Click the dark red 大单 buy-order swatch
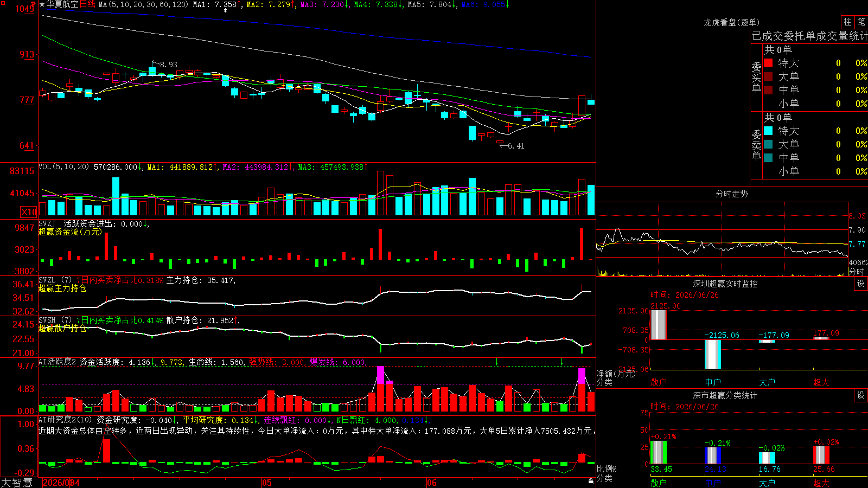 click(x=768, y=76)
